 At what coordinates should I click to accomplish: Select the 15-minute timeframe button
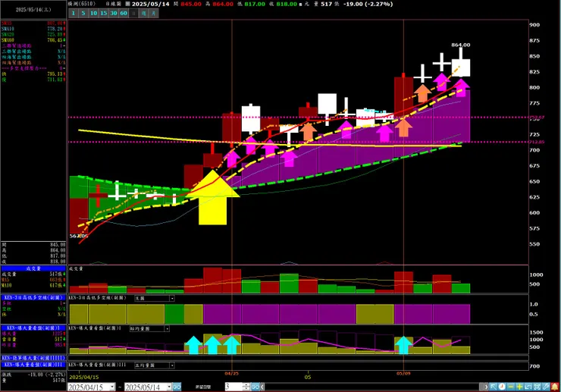[x=103, y=13]
